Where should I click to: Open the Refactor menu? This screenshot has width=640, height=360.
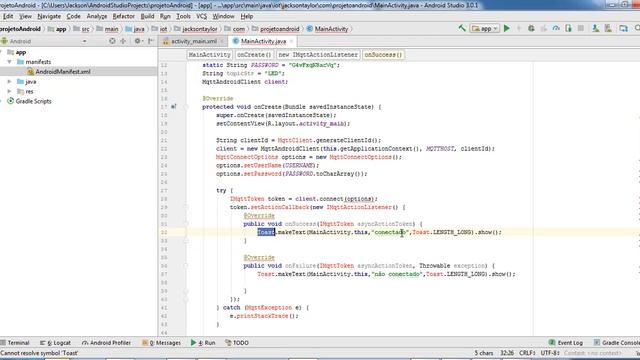[x=124, y=16]
